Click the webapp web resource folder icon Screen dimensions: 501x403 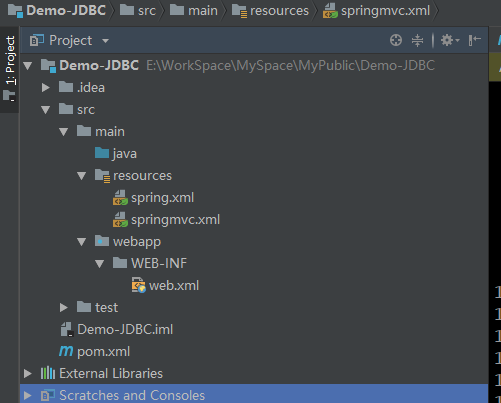[102, 241]
